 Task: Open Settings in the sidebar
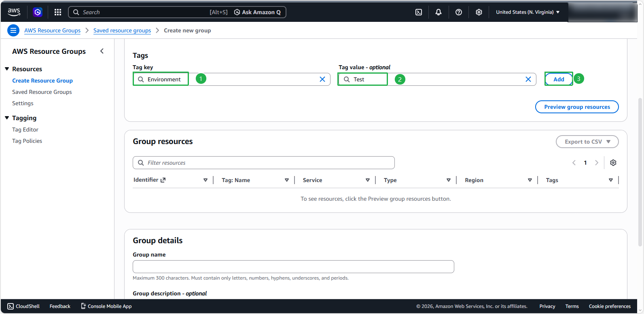(23, 103)
